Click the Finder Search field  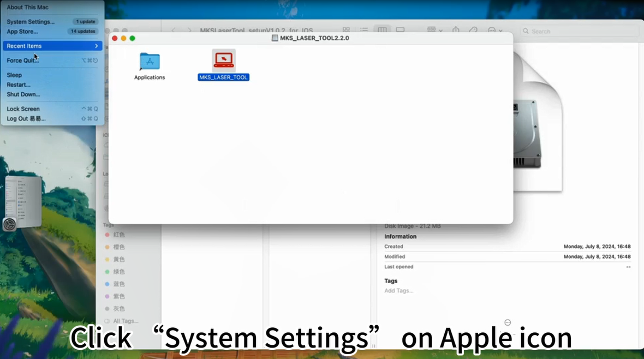579,31
